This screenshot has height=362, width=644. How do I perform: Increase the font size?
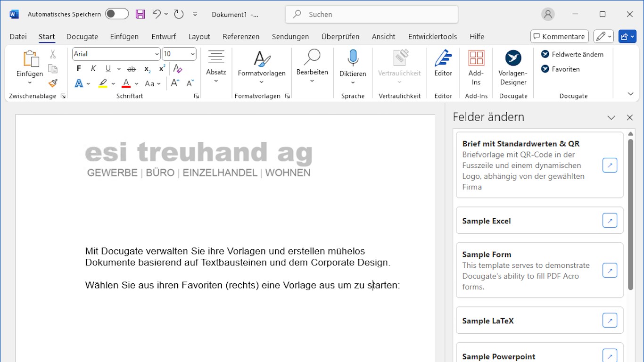click(175, 83)
